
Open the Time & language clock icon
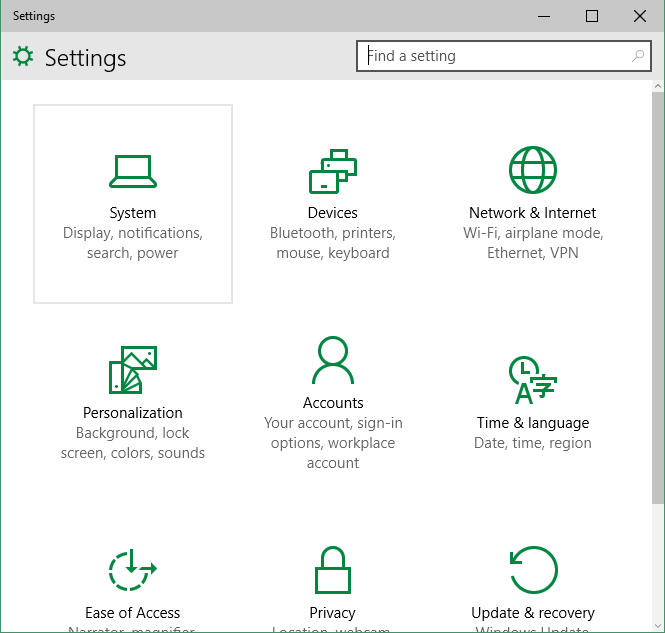point(532,379)
